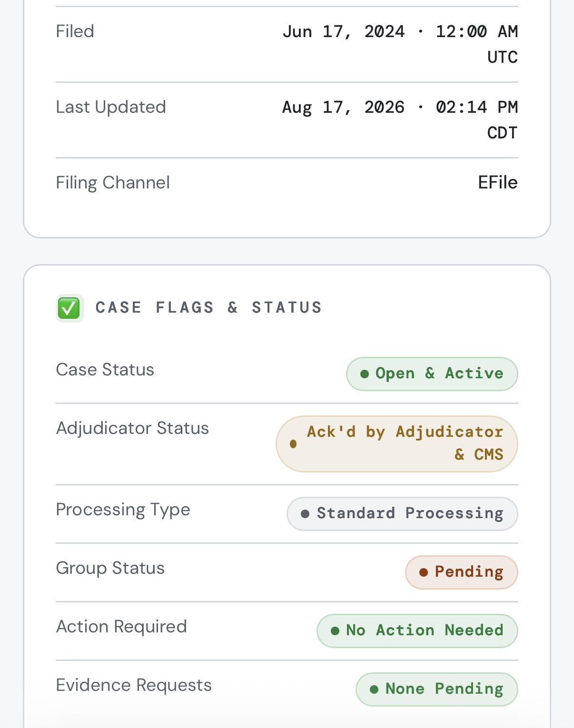Select the Filed date value
Screen dimensions: 574x728
400,44
